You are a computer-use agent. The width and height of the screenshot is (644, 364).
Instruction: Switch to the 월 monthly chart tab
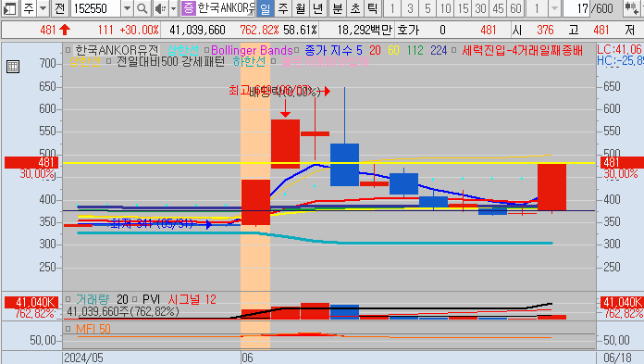[301, 8]
